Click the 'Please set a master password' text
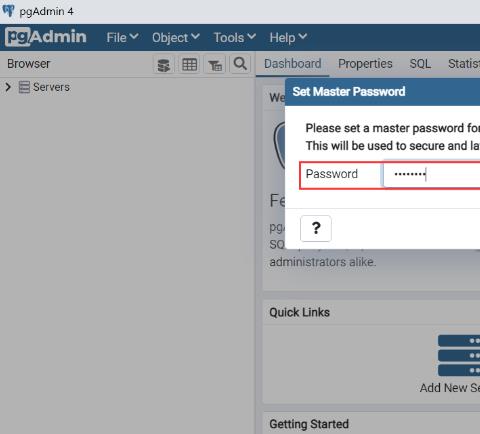 (393, 128)
